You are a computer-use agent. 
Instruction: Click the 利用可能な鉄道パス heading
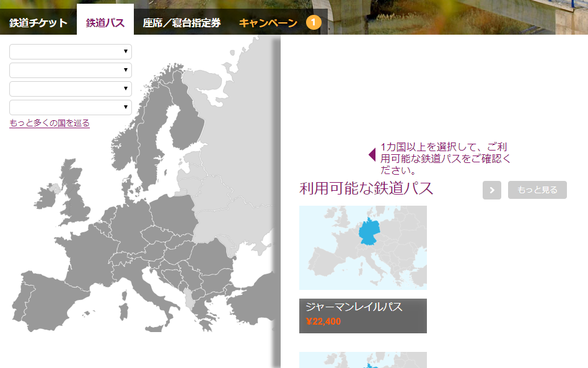[x=366, y=188]
